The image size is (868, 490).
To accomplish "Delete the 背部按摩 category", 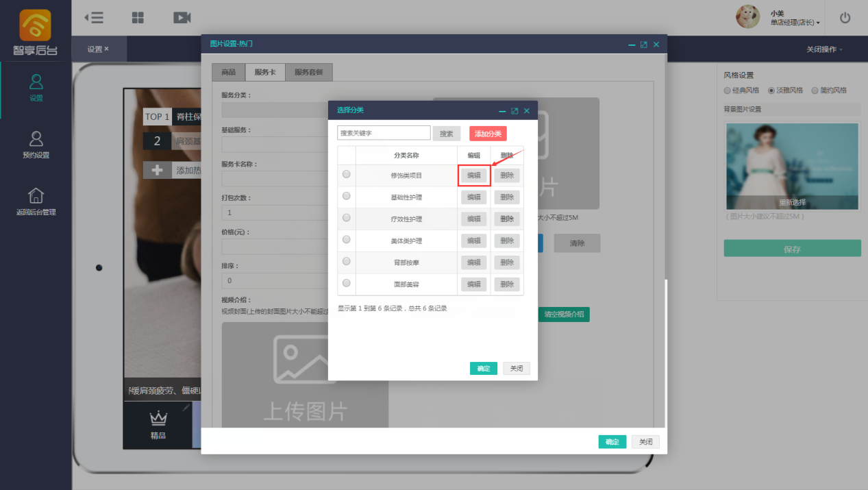I will point(507,262).
